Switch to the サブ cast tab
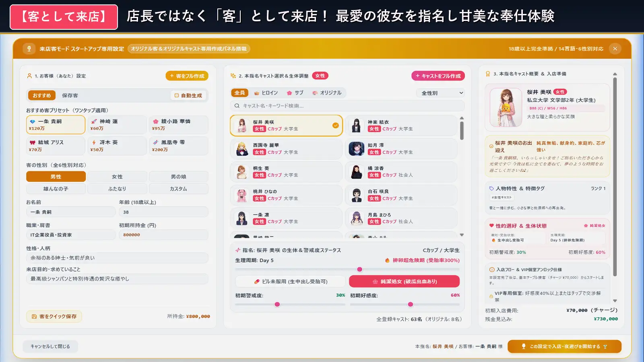 point(295,93)
